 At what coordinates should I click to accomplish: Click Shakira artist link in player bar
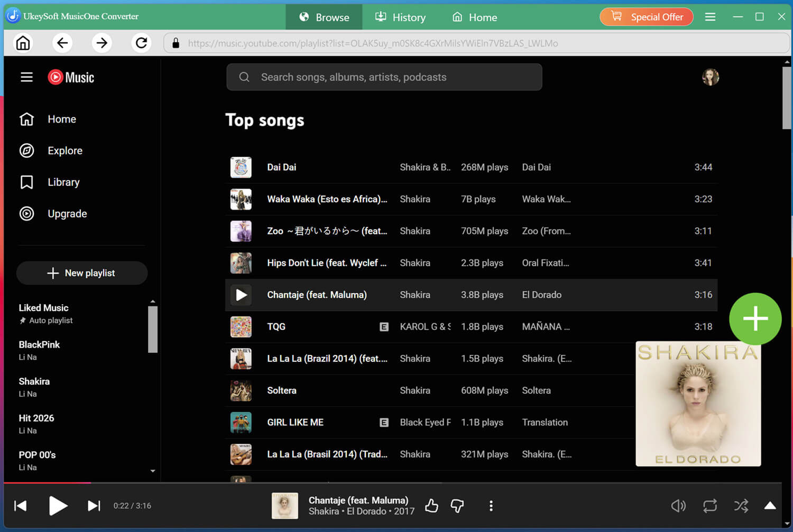324,511
